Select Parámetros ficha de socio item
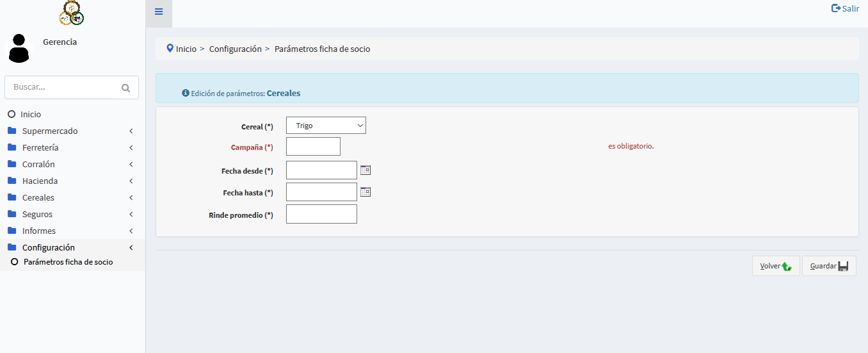Screen dimensions: 868x353 click(68, 262)
